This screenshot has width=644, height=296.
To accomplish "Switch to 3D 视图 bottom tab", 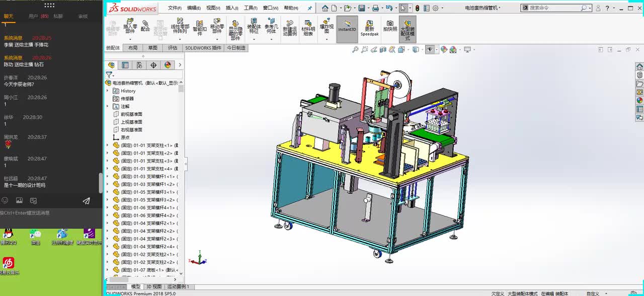I will click(x=154, y=287).
